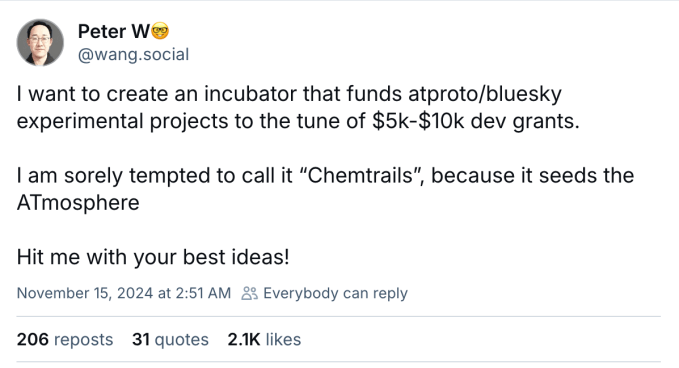Click the Peter W display name
The image size is (679, 368).
pyautogui.click(x=114, y=32)
